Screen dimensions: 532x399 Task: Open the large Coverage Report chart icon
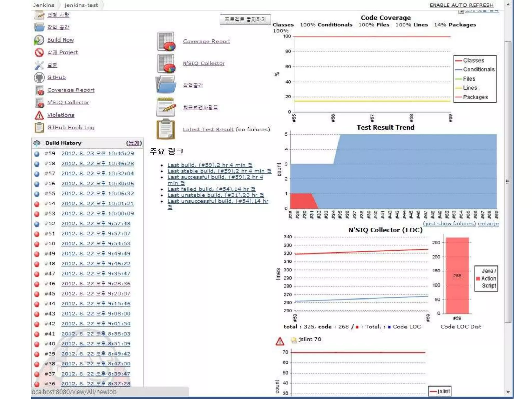[166, 42]
